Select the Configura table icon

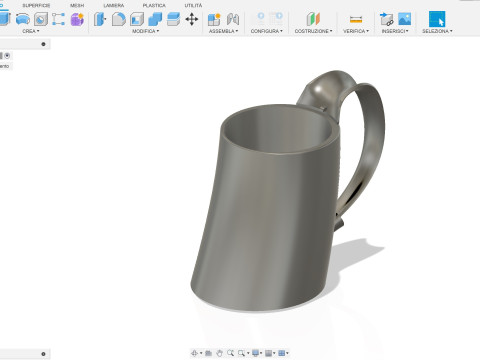click(x=276, y=19)
